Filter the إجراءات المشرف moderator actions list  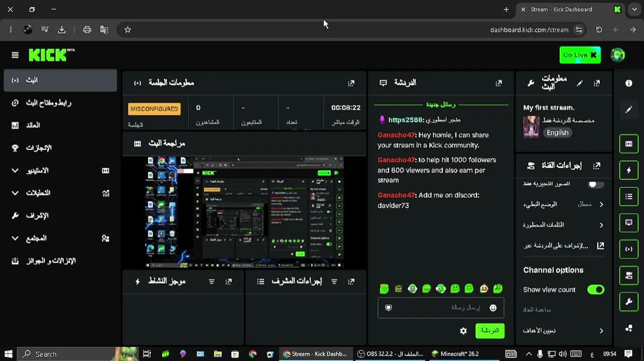pos(334,282)
